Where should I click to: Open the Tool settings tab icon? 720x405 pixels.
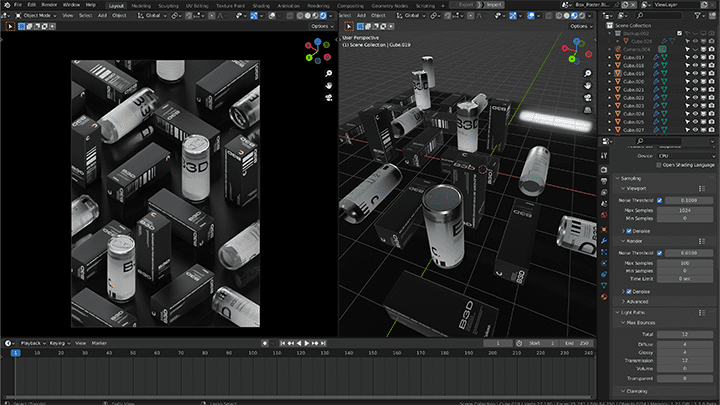click(x=604, y=156)
